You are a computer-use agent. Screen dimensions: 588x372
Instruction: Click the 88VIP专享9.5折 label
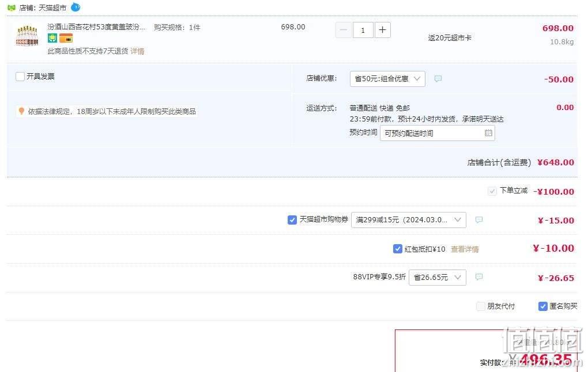[379, 276]
